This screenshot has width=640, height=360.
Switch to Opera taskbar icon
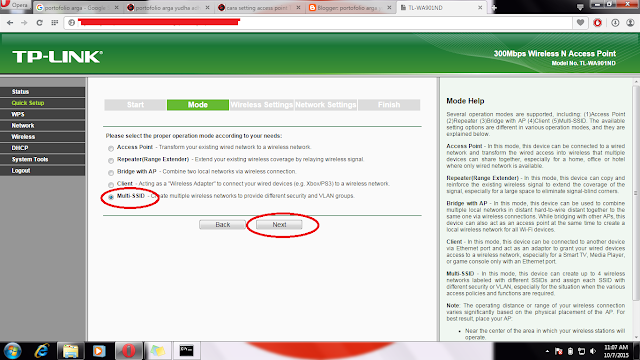tap(129, 351)
